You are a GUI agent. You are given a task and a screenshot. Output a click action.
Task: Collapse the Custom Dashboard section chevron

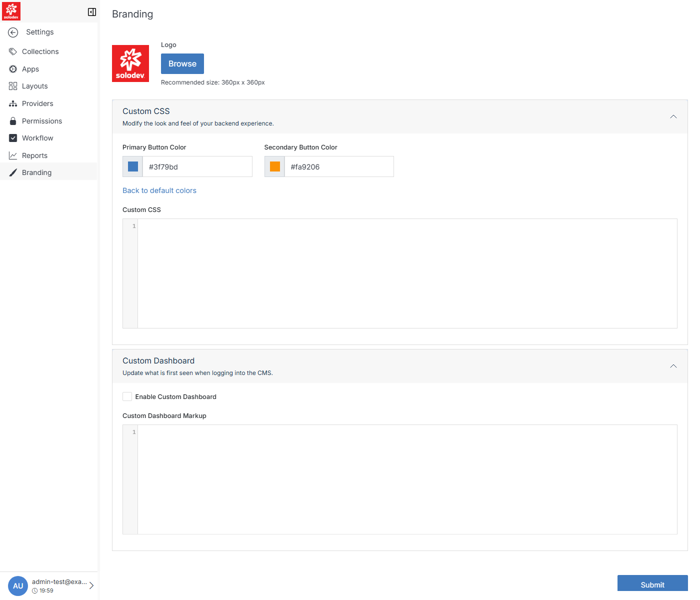[673, 366]
